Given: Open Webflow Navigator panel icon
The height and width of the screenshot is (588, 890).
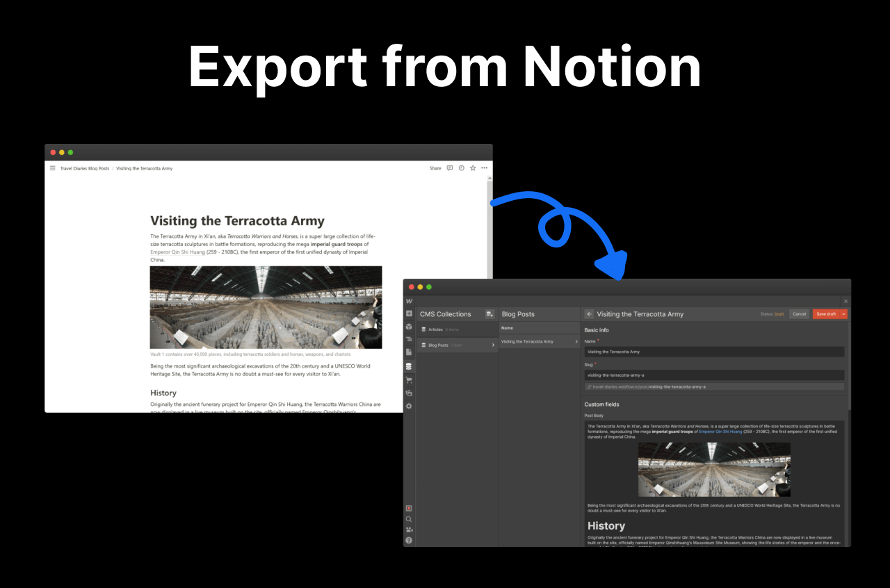Looking at the screenshot, I should pos(409,339).
